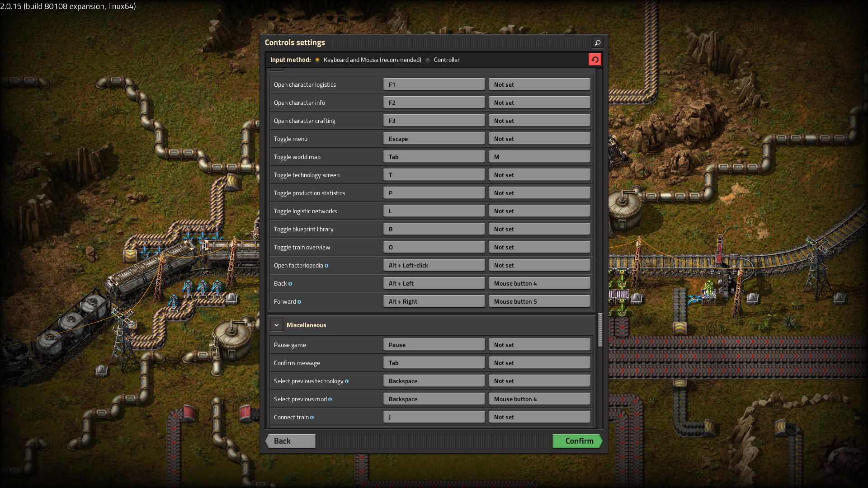The width and height of the screenshot is (868, 488).
Task: Change Alt + Left binding for Back
Action: (434, 283)
